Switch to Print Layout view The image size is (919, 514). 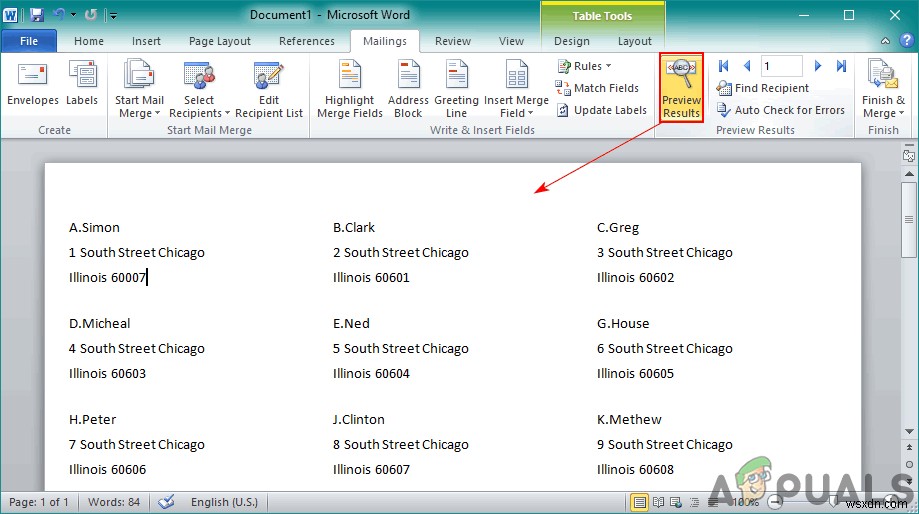coord(639,502)
